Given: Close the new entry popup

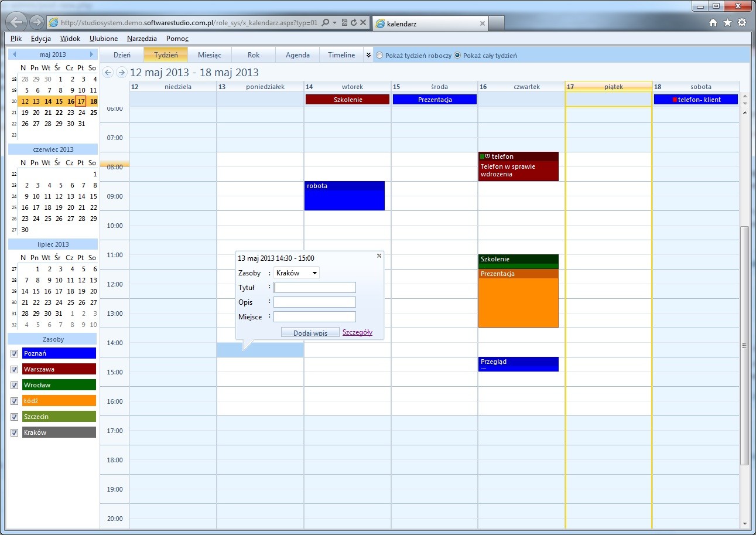Looking at the screenshot, I should pyautogui.click(x=379, y=255).
